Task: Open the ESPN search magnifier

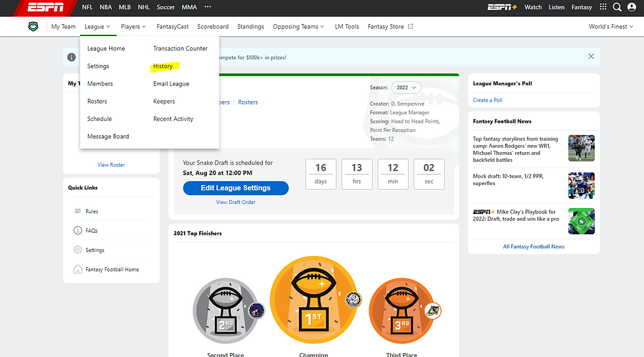Action: pyautogui.click(x=617, y=7)
